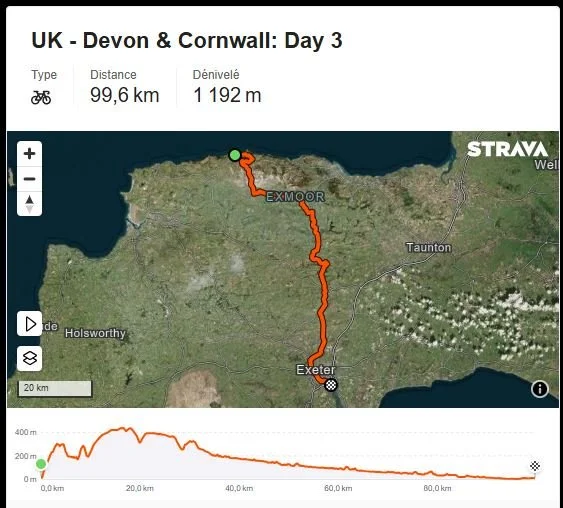Click the EXMOOR label on map
The image size is (563, 508).
click(x=296, y=196)
